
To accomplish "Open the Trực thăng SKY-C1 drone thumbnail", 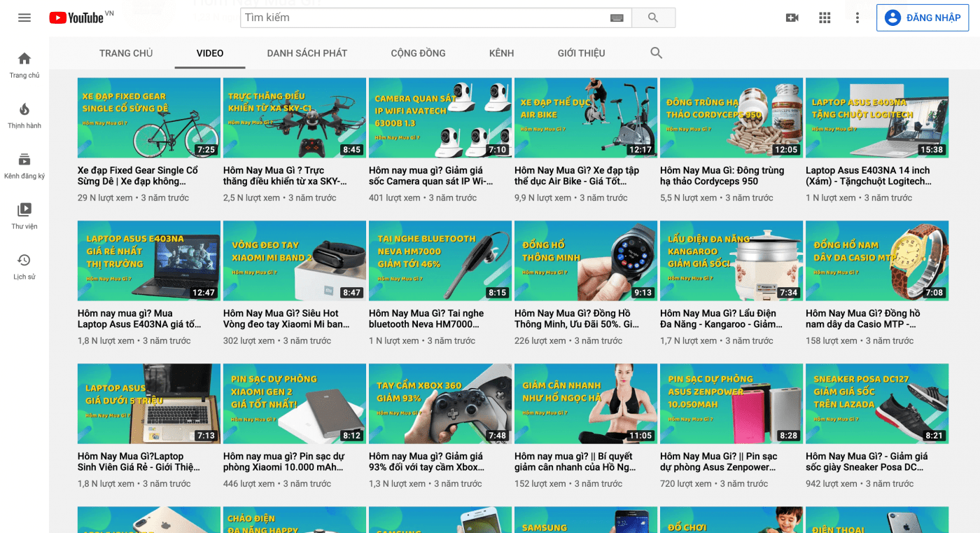I will [x=295, y=118].
